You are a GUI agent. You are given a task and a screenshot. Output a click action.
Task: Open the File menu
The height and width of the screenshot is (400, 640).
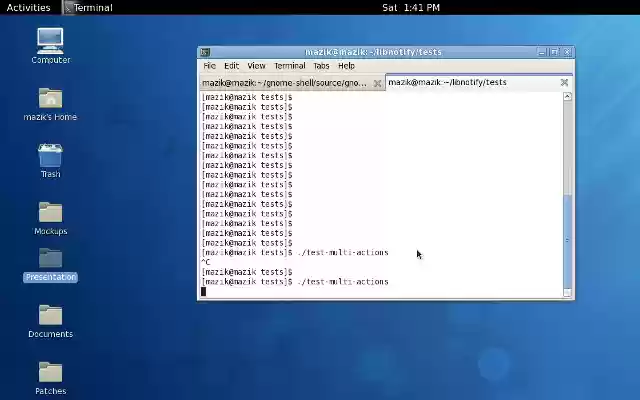point(209,66)
